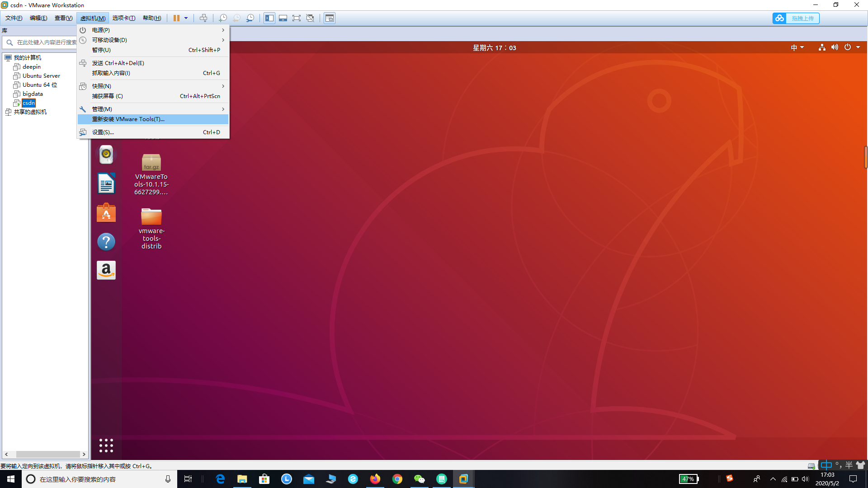Open the snapshot manager toolbar icon
The width and height of the screenshot is (868, 488).
pos(250,18)
